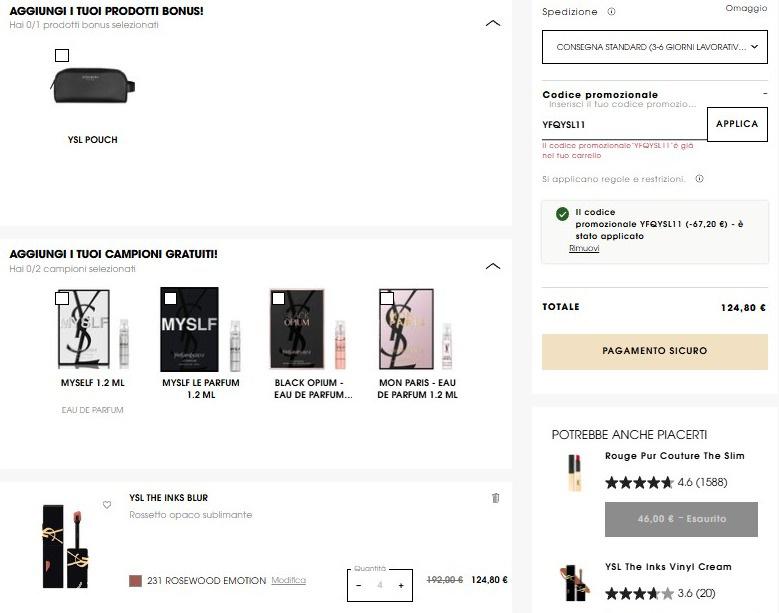Tick the Black Opium sample checkbox
The image size is (779, 613).
coord(278,298)
